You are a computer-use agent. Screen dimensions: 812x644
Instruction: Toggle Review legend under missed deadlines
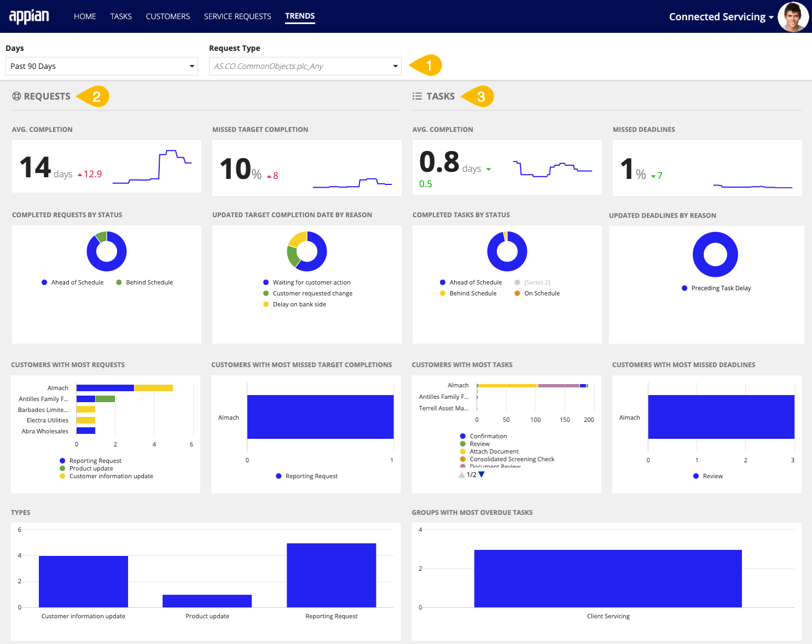(707, 476)
